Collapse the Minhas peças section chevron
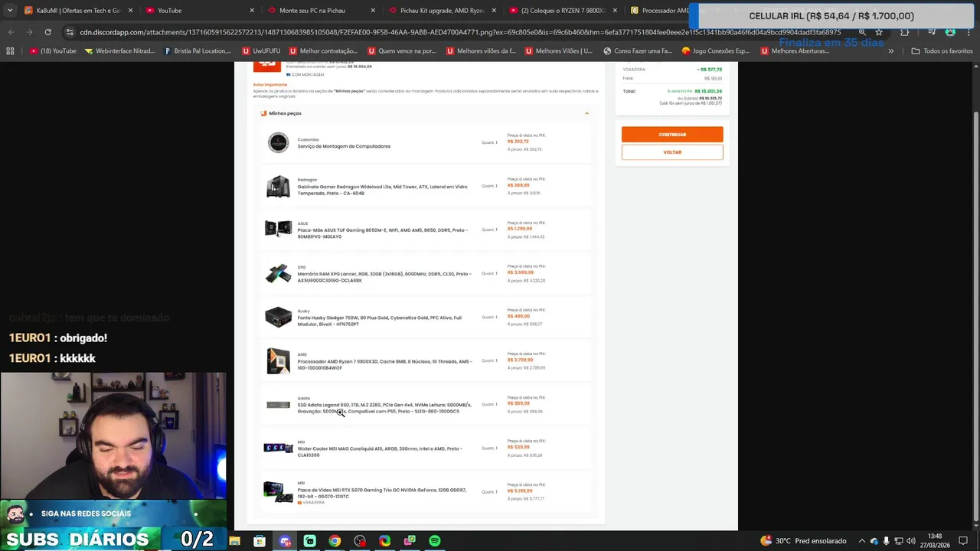Image resolution: width=980 pixels, height=551 pixels. click(x=586, y=113)
